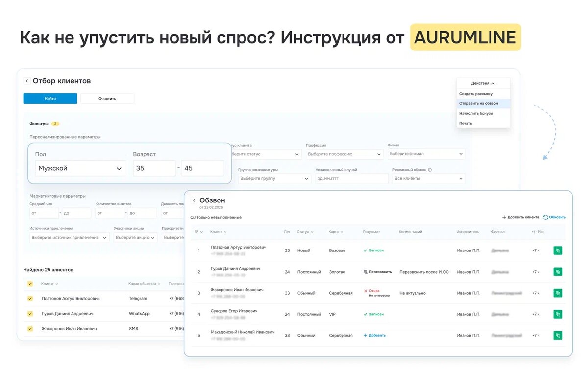Viewport: 588px width, 375px height.
Task: Toggle select-all checkbox in found clients header
Action: tap(30, 284)
